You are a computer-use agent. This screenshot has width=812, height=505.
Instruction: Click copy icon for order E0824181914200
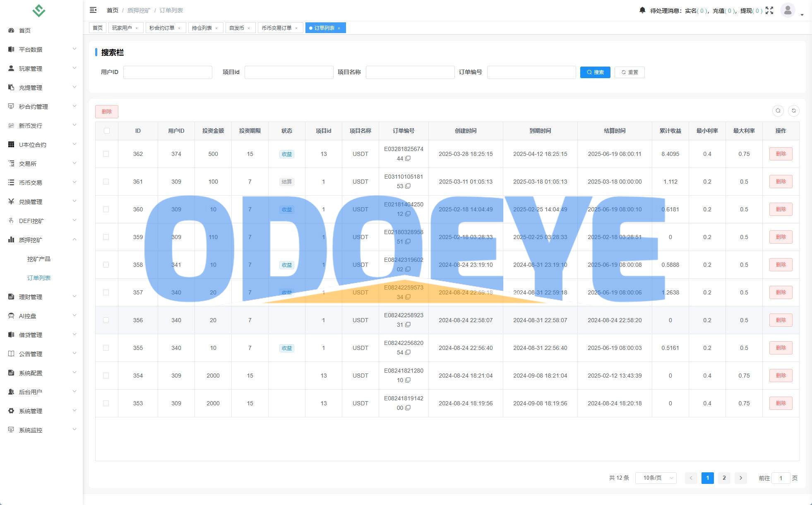click(408, 408)
